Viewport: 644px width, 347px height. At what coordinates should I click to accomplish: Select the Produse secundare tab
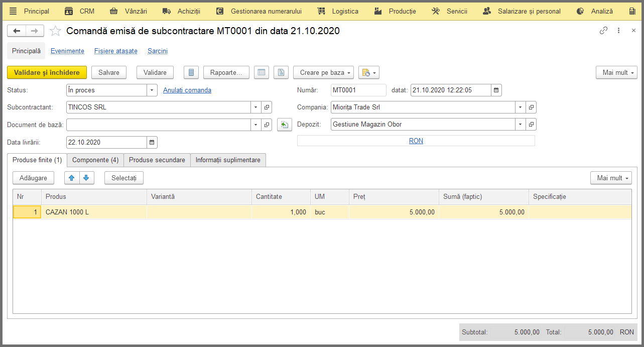(x=157, y=160)
